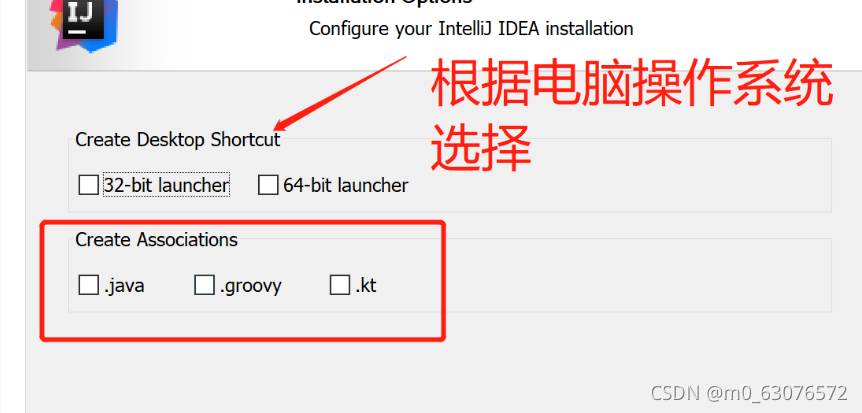Click the '.kt' label text

pos(366,285)
